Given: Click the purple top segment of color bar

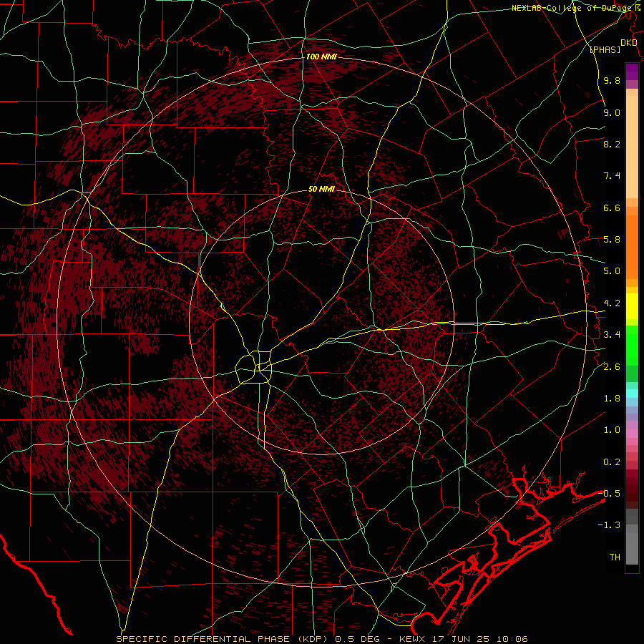Looking at the screenshot, I should tap(632, 72).
